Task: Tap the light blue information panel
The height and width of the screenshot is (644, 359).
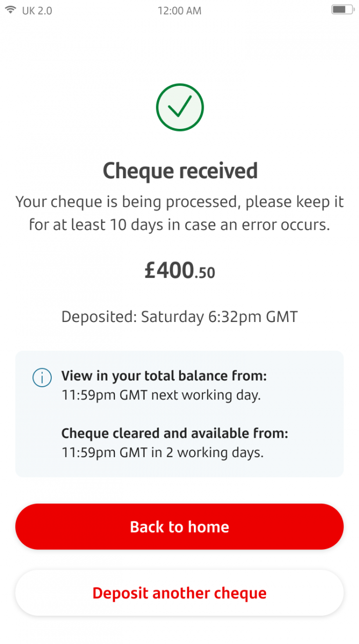Action: pos(180,413)
